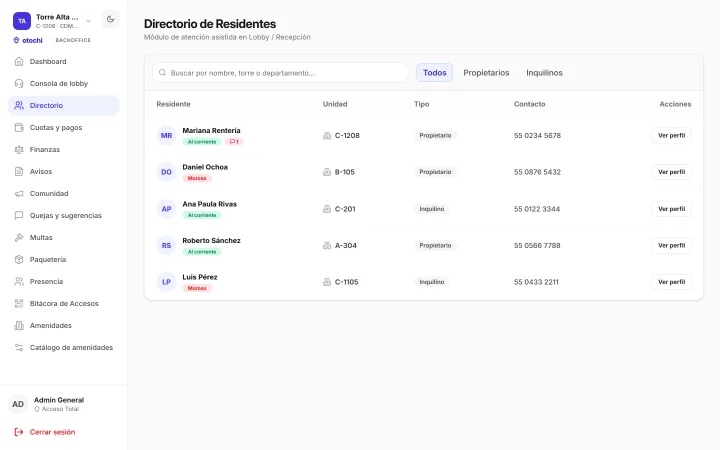Viewport: 720px width, 450px height.
Task: Click the Cerrar sesión logout icon
Action: [19, 432]
